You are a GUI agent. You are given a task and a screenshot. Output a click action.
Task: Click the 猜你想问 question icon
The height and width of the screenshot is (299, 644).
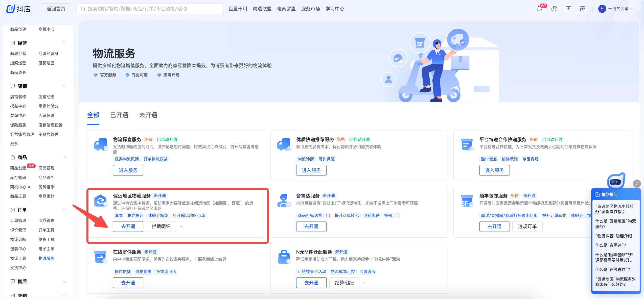[597, 194]
